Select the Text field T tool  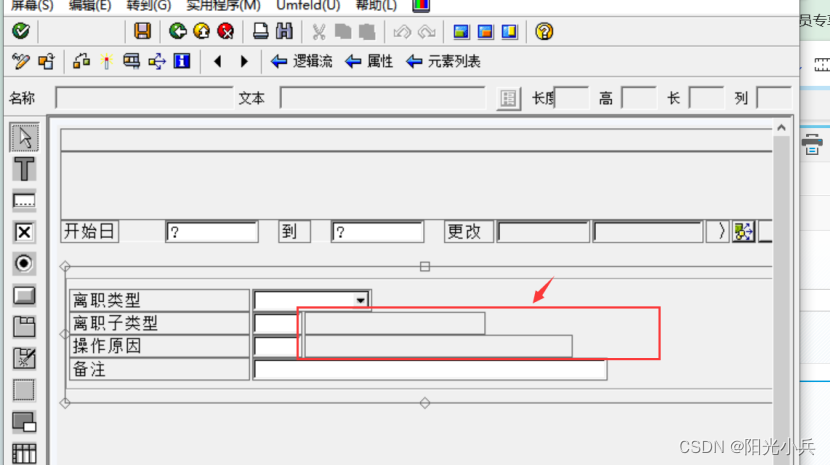(x=24, y=169)
